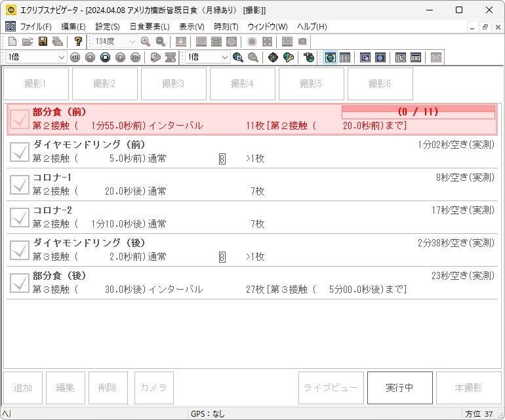This screenshot has width=505, height=420.
Task: Zoom in with the plus magnifier next to 134度
Action: 146,41
